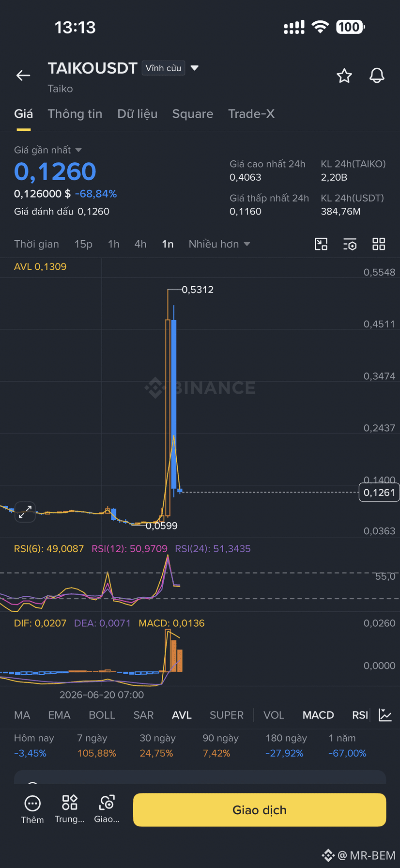Tap KL 24h(USDT) value 384,76M
Image resolution: width=400 pixels, height=868 pixels.
point(341,211)
